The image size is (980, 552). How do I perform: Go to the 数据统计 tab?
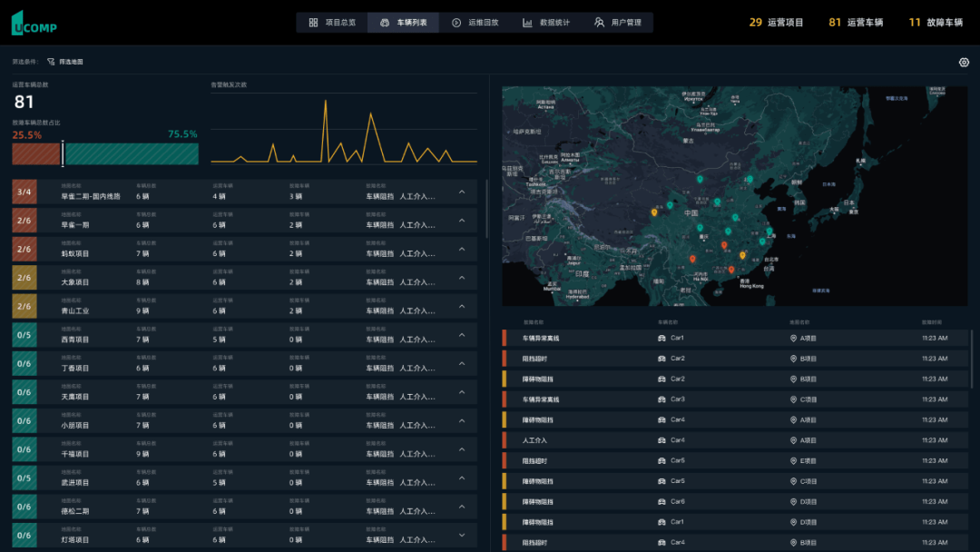click(546, 23)
